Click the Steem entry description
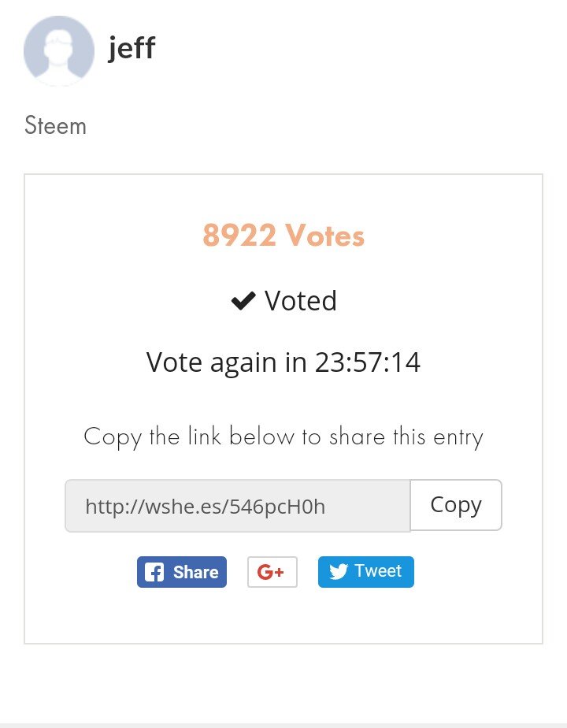567x728 pixels. (55, 126)
